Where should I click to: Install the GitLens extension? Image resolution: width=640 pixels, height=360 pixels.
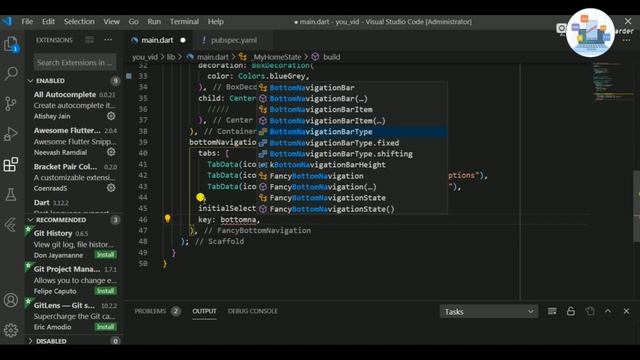point(105,327)
